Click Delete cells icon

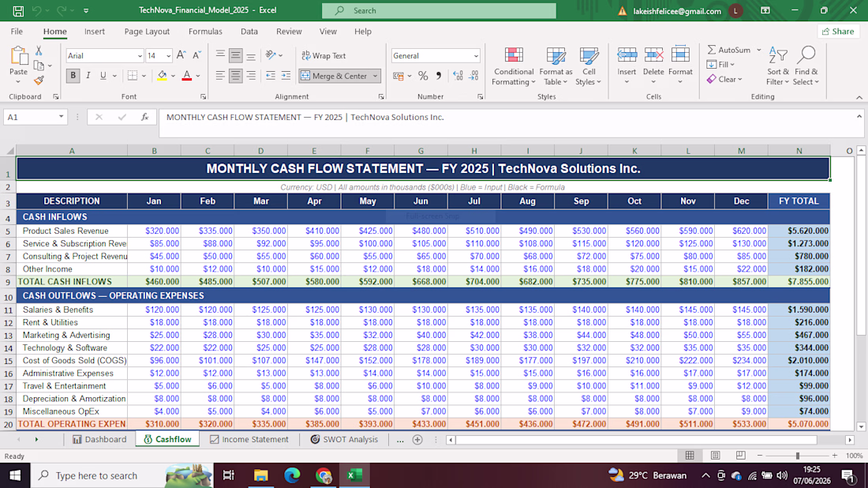653,55
